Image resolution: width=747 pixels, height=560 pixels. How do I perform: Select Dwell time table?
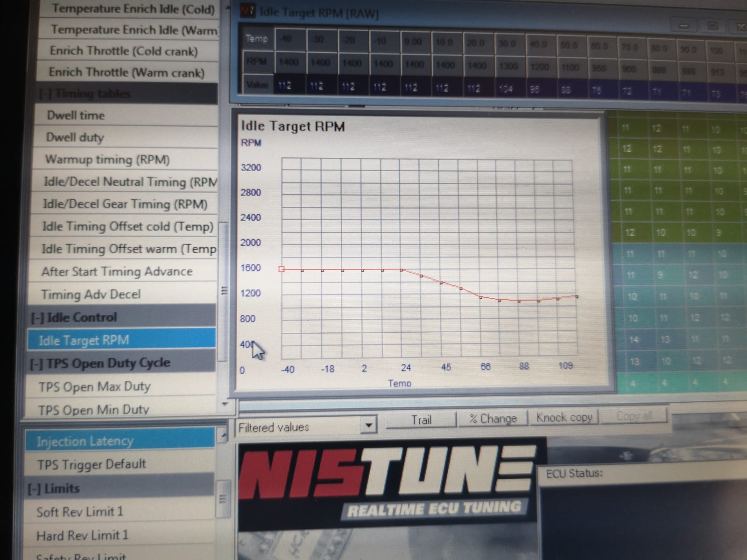[127, 115]
